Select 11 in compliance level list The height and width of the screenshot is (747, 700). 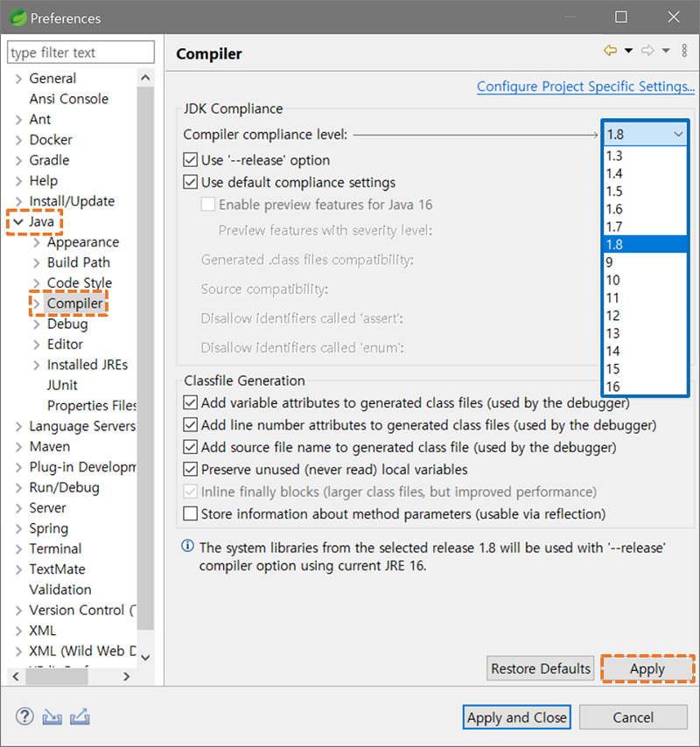pyautogui.click(x=645, y=297)
